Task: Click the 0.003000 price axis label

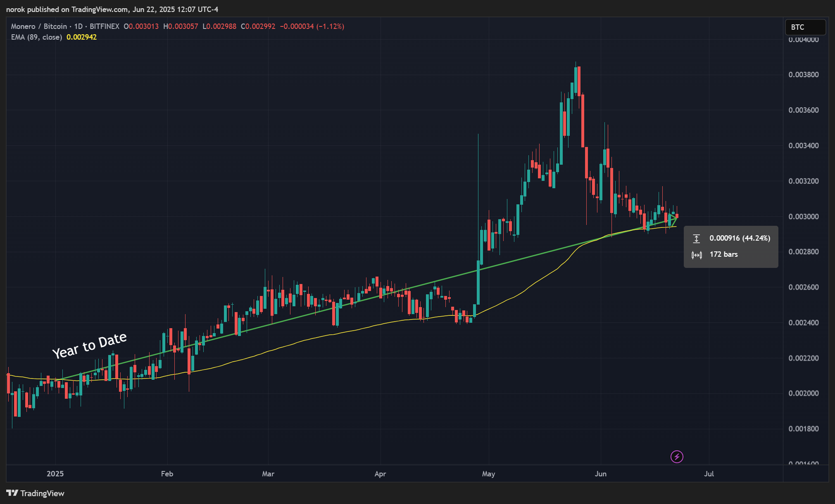Action: coord(803,217)
